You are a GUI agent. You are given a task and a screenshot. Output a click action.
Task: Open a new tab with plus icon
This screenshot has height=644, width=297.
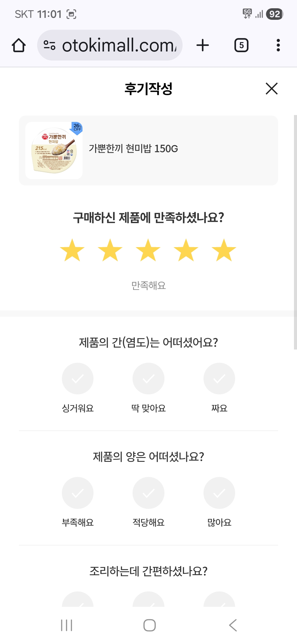[x=203, y=45]
